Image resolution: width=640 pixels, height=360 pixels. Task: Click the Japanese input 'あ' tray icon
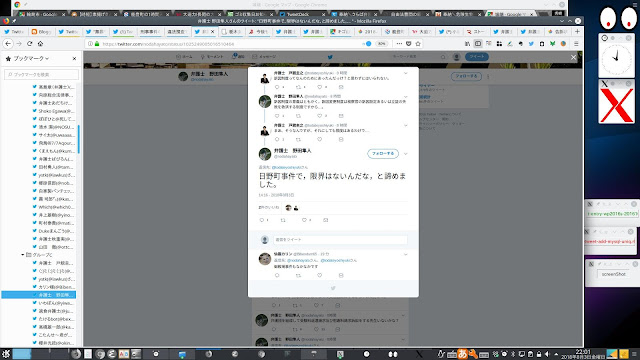[x=462, y=354]
